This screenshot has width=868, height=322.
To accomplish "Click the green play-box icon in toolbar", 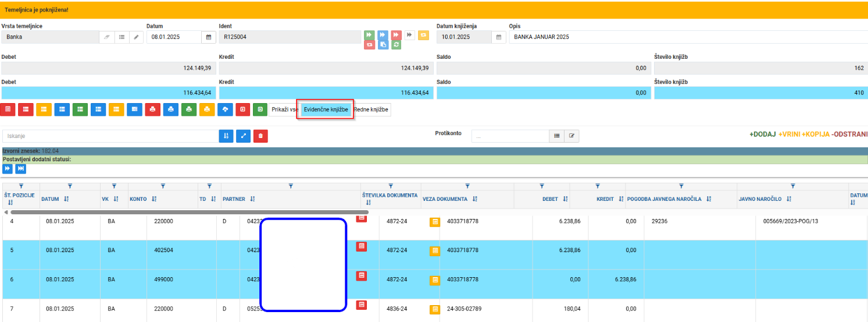I will (261, 109).
